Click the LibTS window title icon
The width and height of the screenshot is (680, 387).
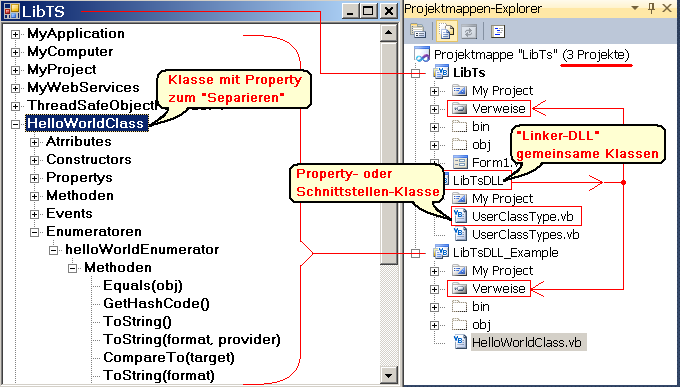(12, 11)
